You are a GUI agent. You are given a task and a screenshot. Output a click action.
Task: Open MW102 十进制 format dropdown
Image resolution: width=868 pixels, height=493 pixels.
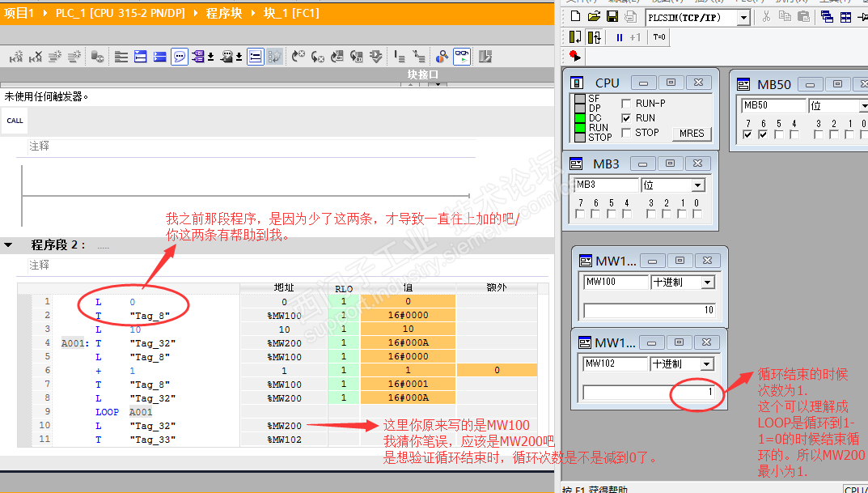click(707, 364)
